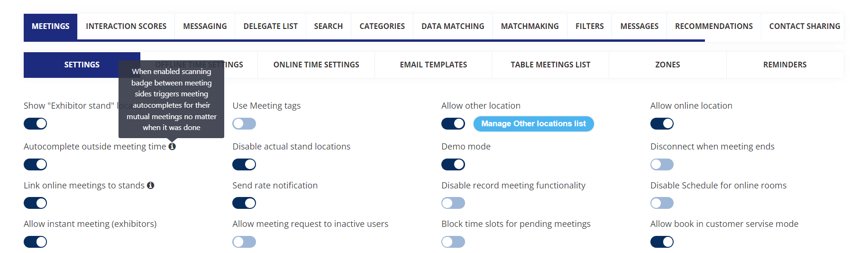Toggle Allow book in customer servise mode

662,242
